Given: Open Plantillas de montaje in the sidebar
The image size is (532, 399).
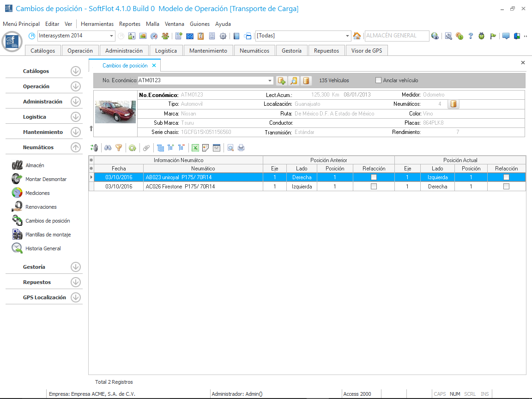Looking at the screenshot, I should click(48, 235).
